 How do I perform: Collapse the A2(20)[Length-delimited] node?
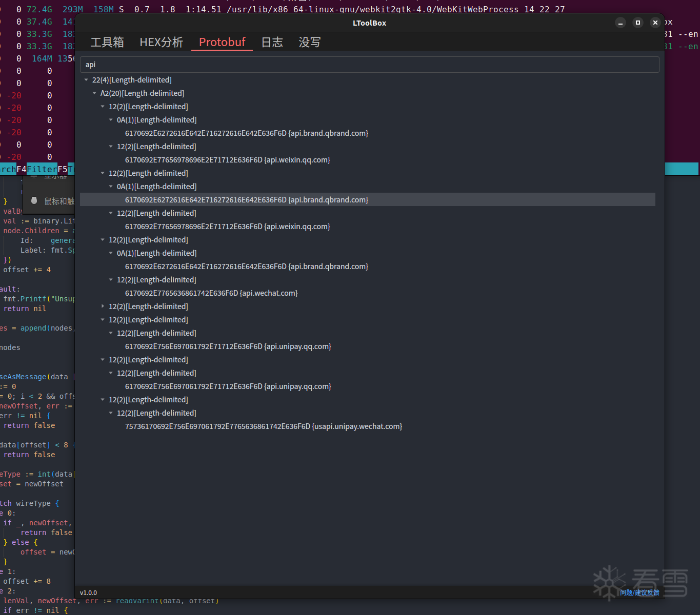94,93
